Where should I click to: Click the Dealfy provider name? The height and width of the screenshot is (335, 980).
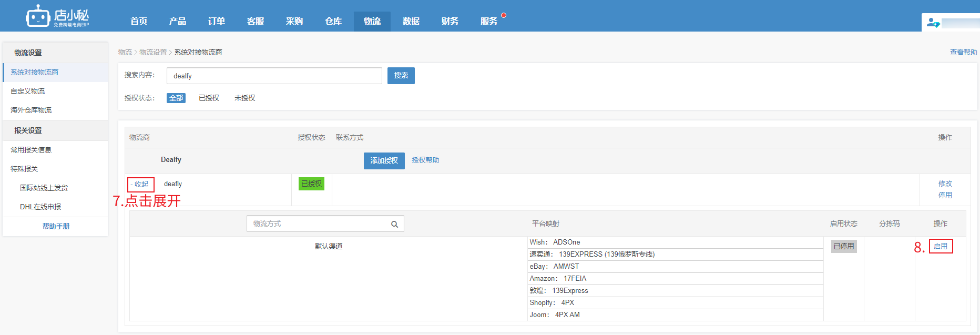[171, 160]
